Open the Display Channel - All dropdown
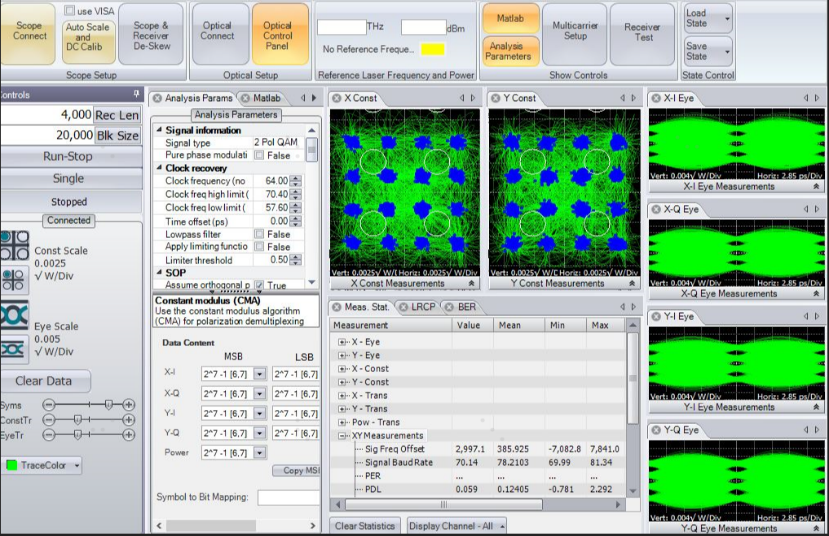Screen dimensions: 829x536 (x=456, y=526)
